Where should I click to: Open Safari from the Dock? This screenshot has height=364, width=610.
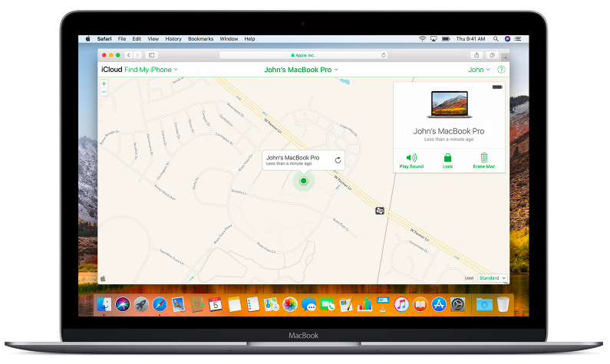[160, 304]
